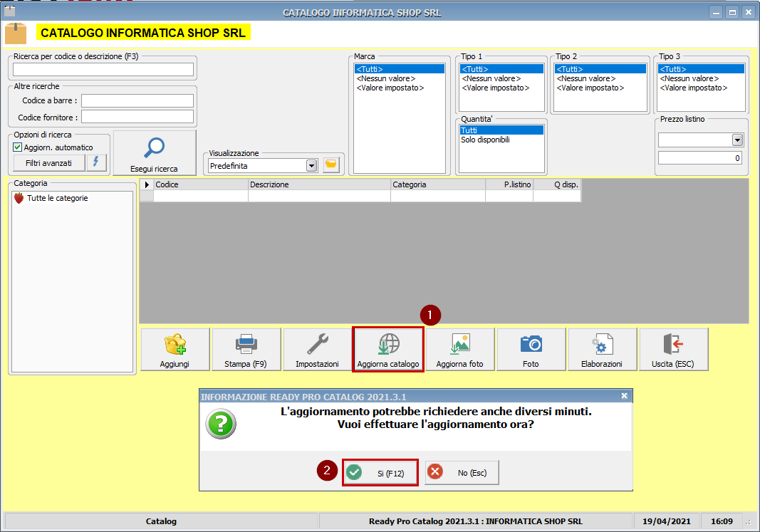Close the information dialog with X
The image size is (760, 532).
624,396
